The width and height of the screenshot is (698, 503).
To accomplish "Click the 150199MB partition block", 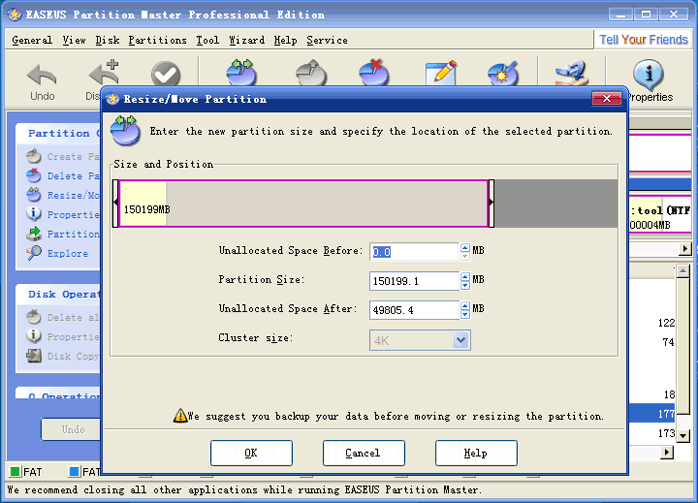I will 303,203.
